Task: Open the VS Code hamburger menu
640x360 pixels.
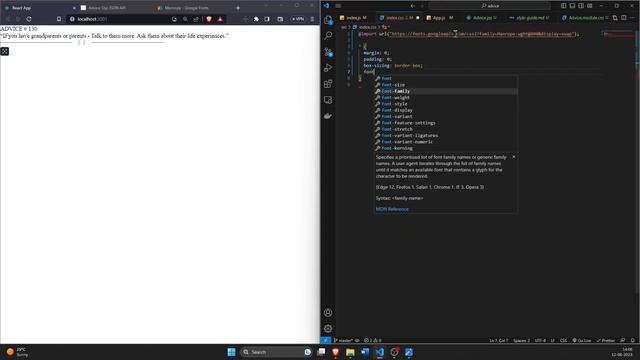Action: [338, 6]
